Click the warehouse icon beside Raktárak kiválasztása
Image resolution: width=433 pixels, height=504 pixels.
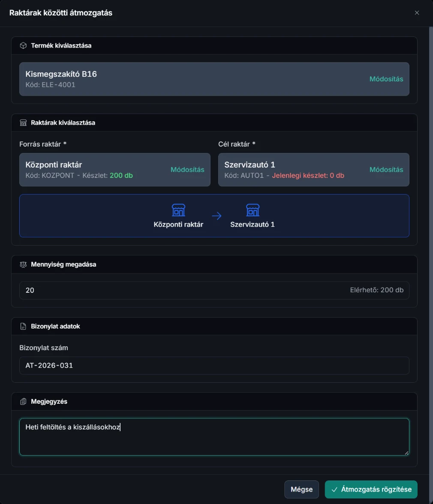23,123
